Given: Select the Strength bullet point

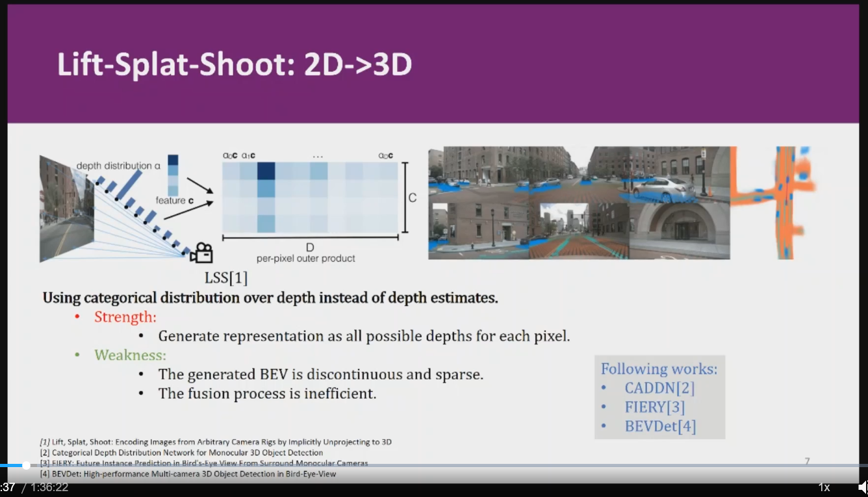Looking at the screenshot, I should coord(125,317).
